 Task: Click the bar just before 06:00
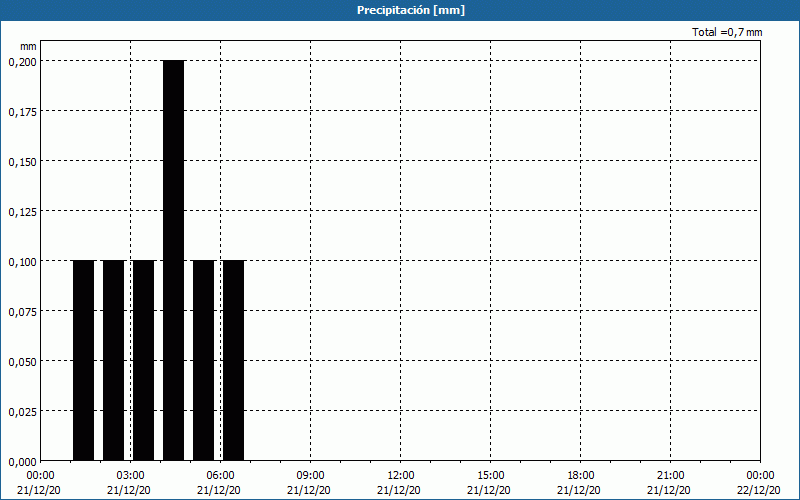204,360
